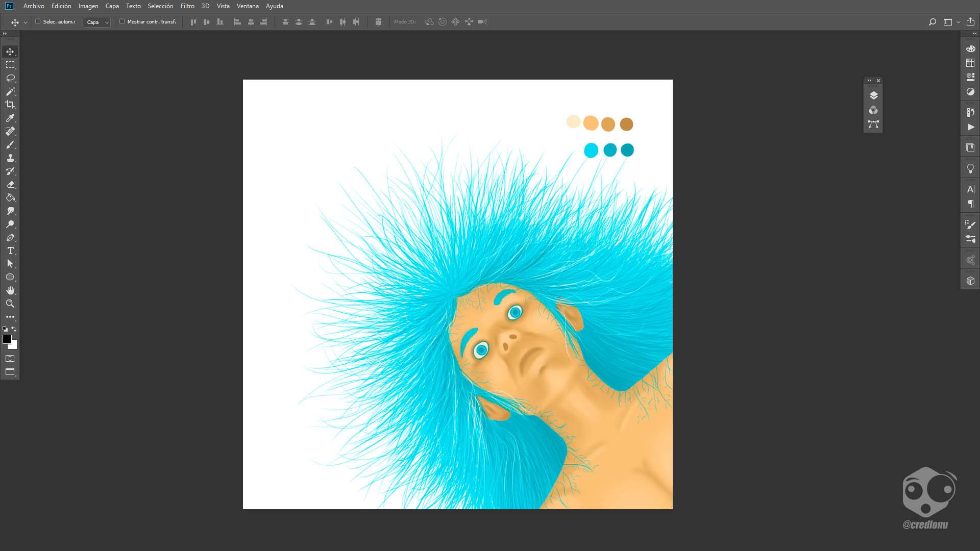The width and height of the screenshot is (980, 551).
Task: Reset to default foreground and background colors
Action: point(5,329)
